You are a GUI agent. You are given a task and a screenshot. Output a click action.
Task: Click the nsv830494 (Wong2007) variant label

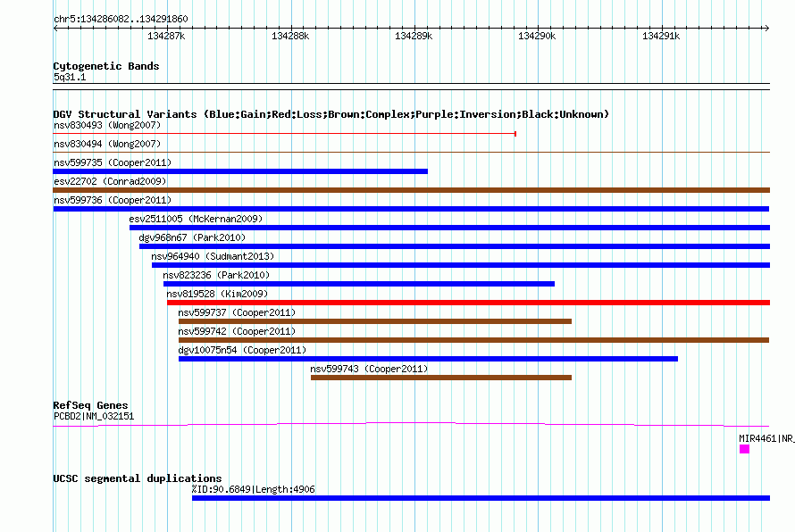(x=107, y=144)
